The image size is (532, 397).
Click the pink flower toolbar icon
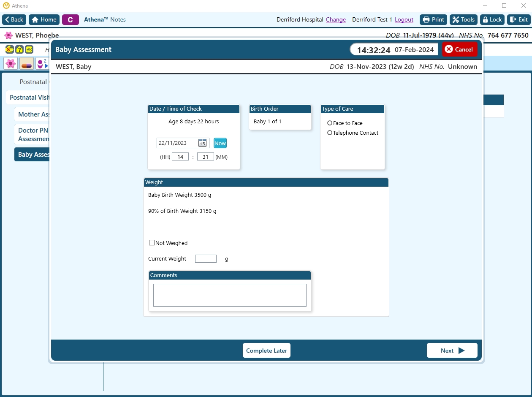(11, 64)
